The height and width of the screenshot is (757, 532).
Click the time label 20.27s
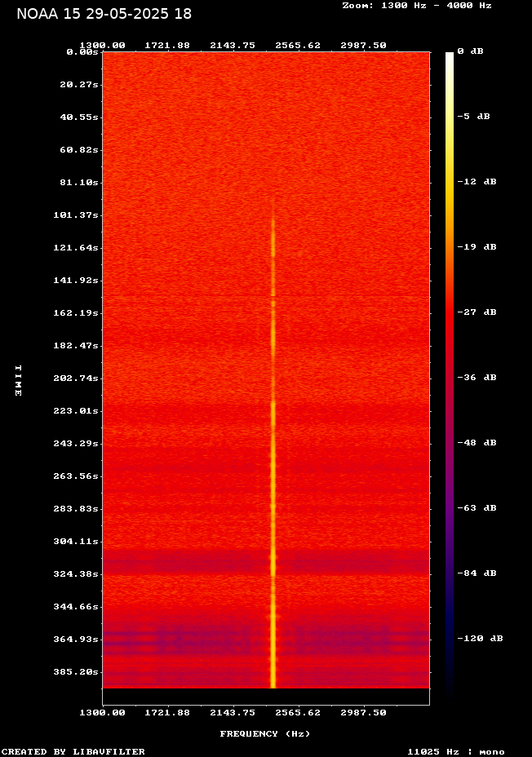pos(78,85)
